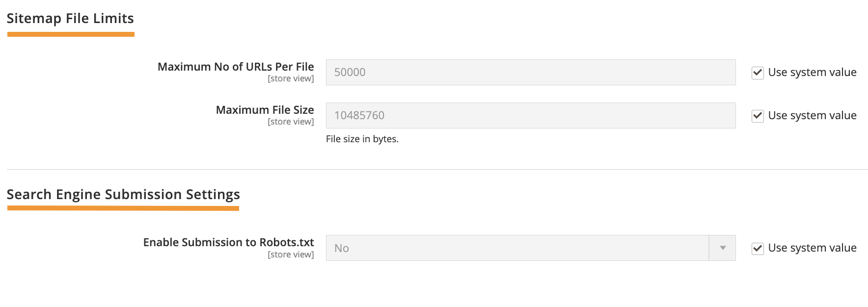The height and width of the screenshot is (307, 868).
Task: Click the Enable Submission to Robots.txt label
Action: click(x=228, y=242)
